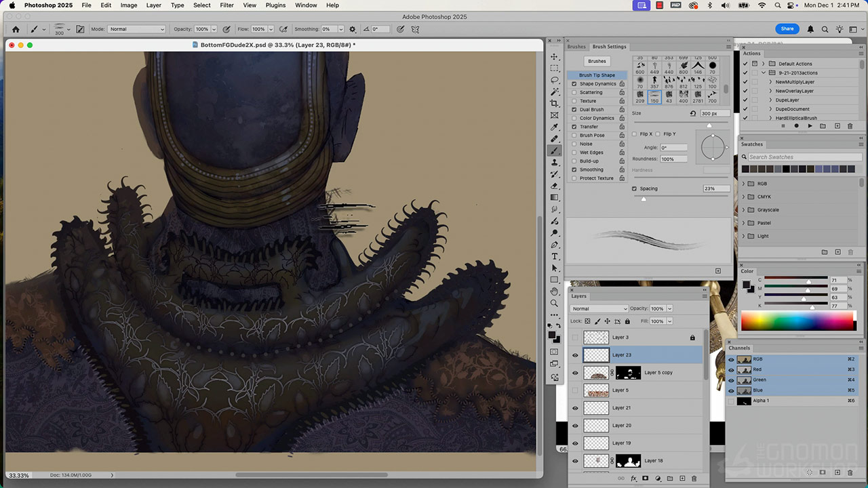Switch to the Brushes tab
Viewport: 868px width, 488px height.
click(576, 47)
